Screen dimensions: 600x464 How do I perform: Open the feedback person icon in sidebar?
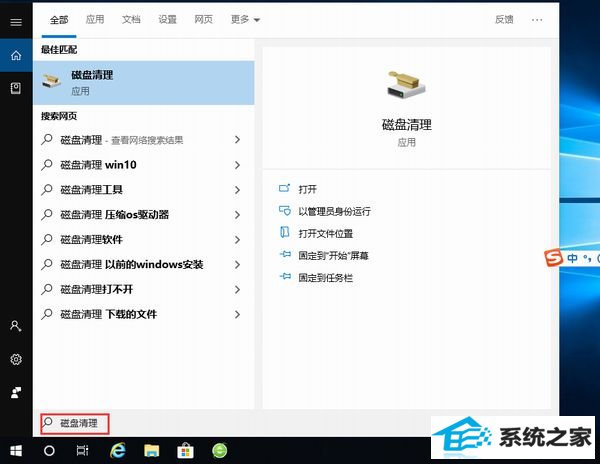pyautogui.click(x=16, y=392)
